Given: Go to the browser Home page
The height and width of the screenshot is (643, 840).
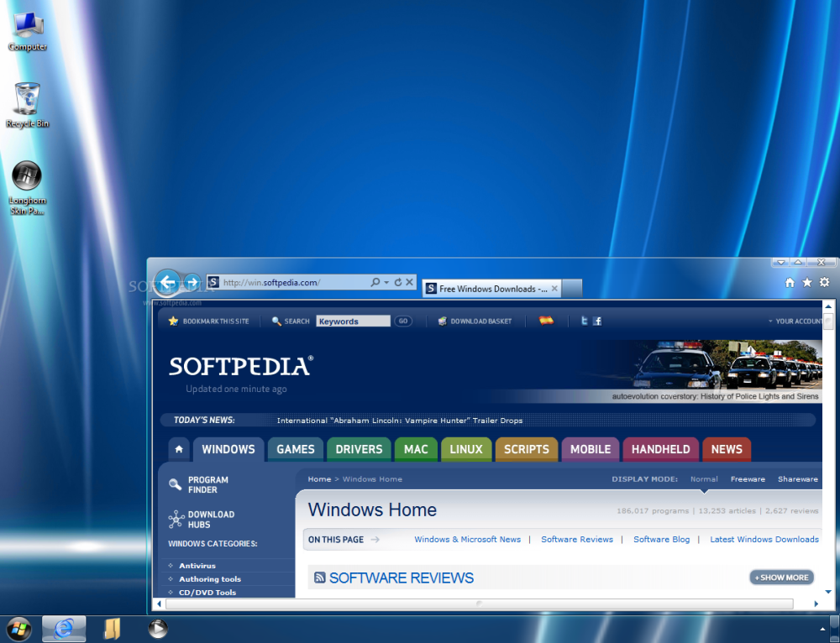Looking at the screenshot, I should 790,283.
